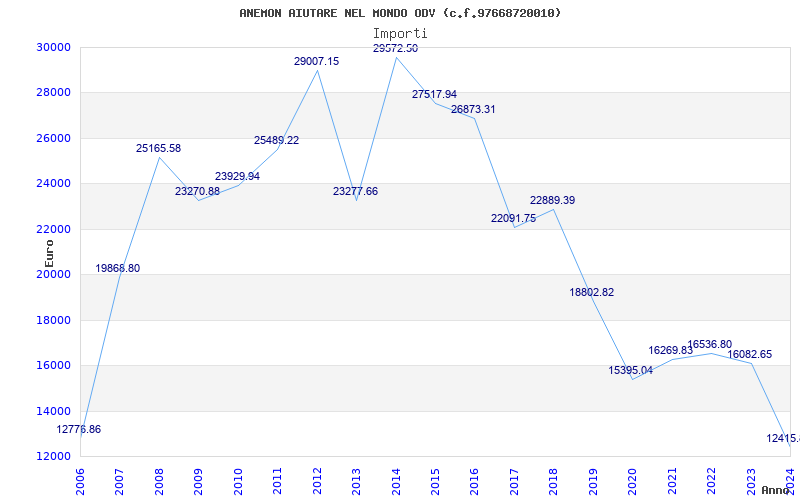
Task: Click the Anno x-axis title
Action: click(x=774, y=490)
